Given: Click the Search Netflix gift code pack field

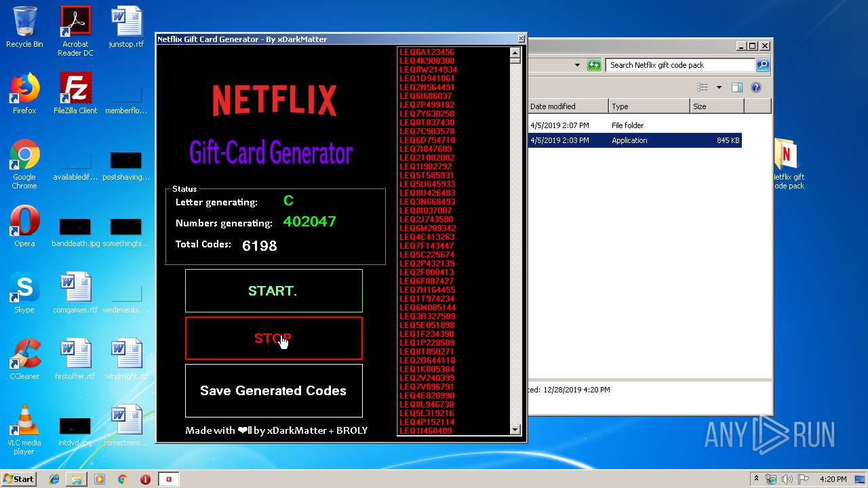Looking at the screenshot, I should (680, 65).
